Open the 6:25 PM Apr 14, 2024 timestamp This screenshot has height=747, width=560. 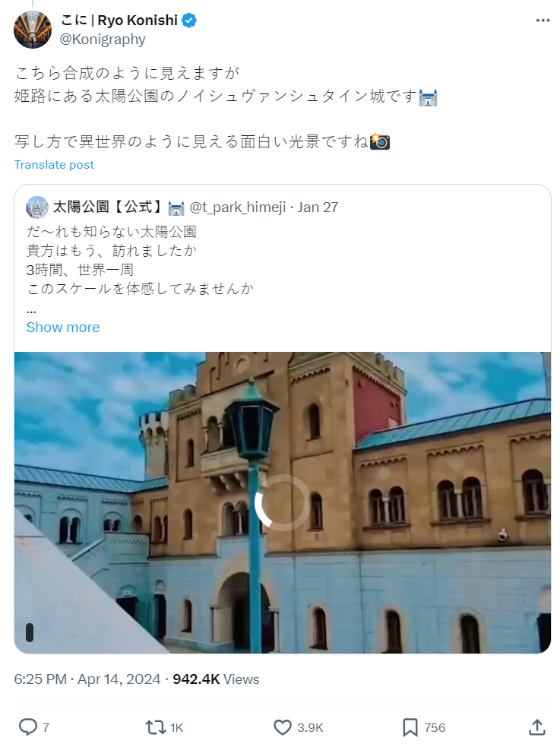pos(87,679)
